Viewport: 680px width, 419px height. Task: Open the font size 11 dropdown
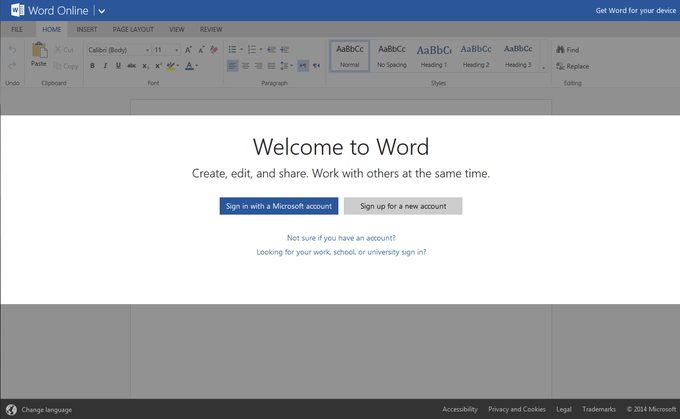pyautogui.click(x=177, y=50)
